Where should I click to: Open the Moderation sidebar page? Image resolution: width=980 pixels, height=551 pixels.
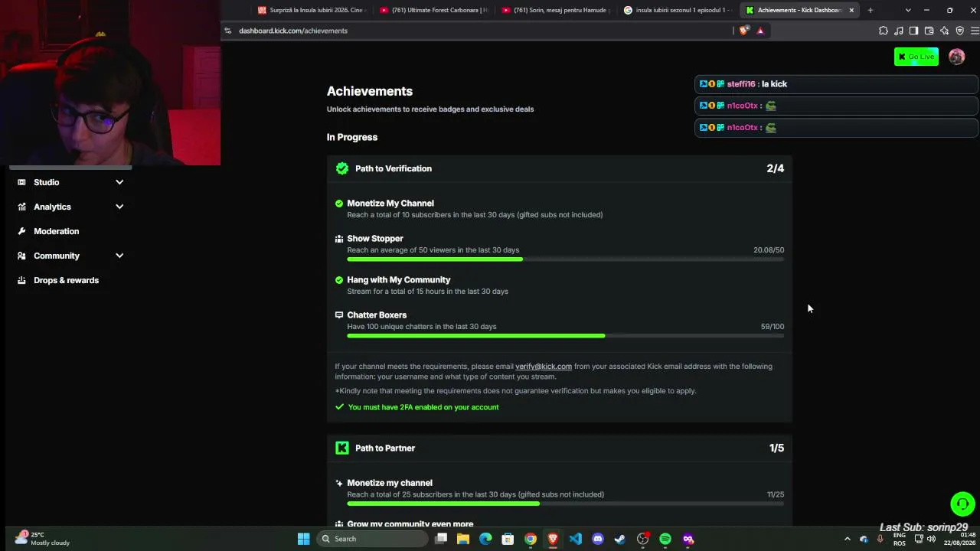[x=56, y=231]
